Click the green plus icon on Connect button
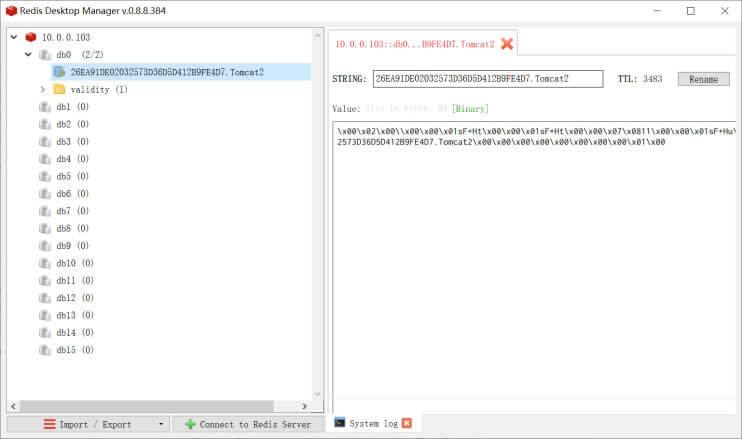 click(190, 424)
